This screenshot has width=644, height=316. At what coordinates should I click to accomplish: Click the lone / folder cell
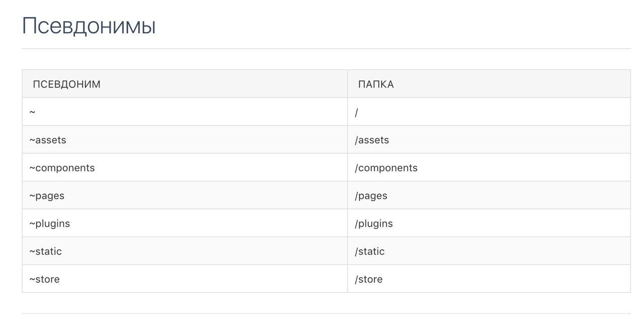pos(489,112)
